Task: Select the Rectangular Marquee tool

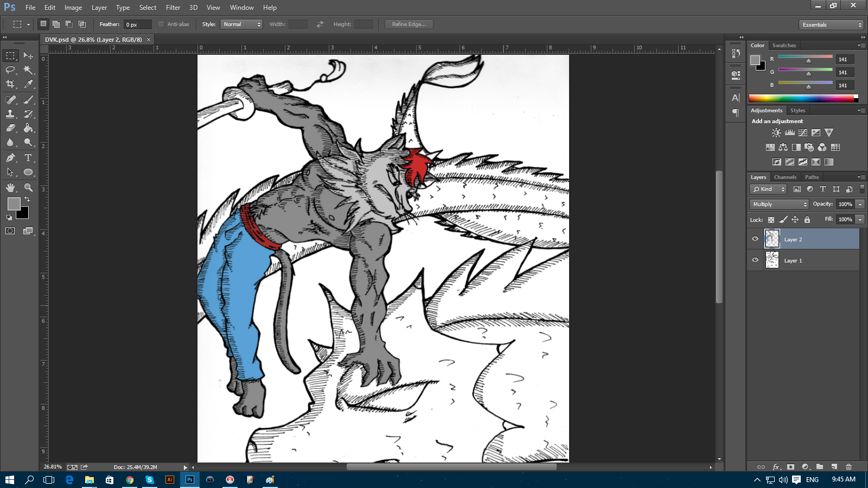Action: tap(10, 56)
